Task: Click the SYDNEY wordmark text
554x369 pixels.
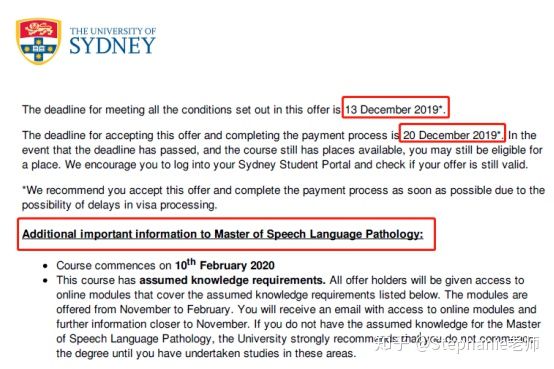Action: tap(112, 46)
